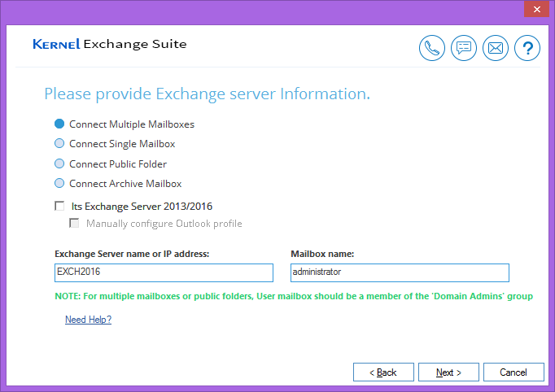Click the phone support icon
Image resolution: width=555 pixels, height=392 pixels.
[432, 48]
